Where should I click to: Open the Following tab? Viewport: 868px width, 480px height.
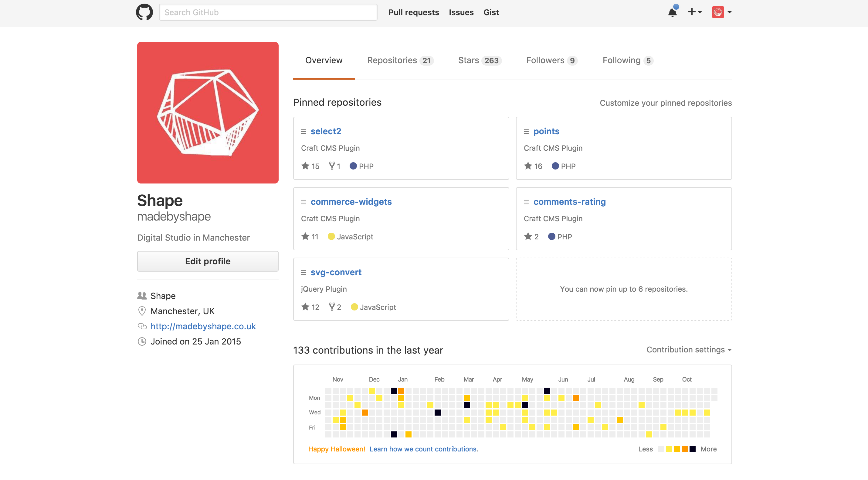(x=628, y=60)
